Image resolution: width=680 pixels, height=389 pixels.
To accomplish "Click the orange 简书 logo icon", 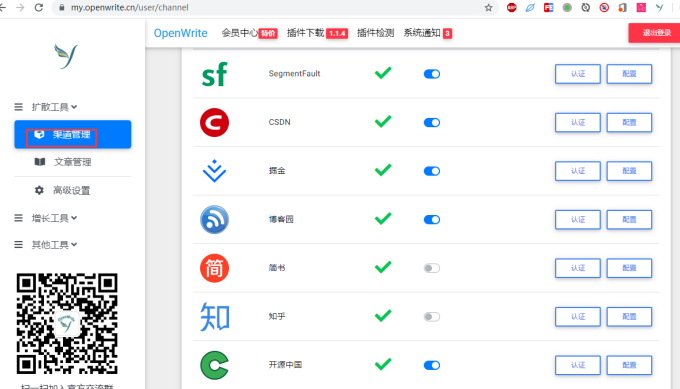I will click(214, 268).
